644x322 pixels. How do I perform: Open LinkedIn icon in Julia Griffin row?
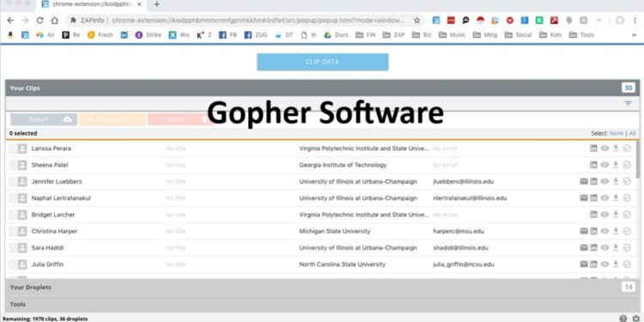(x=593, y=264)
